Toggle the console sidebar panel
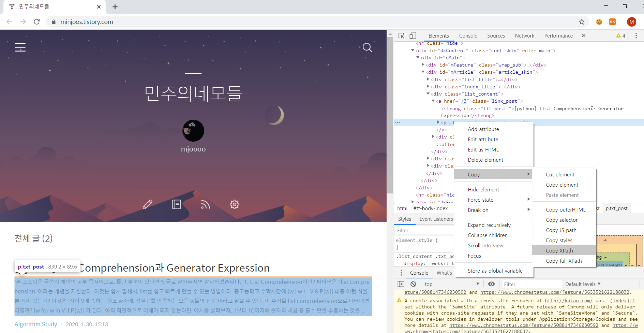Image resolution: width=644 pixels, height=333 pixels. pos(401,284)
